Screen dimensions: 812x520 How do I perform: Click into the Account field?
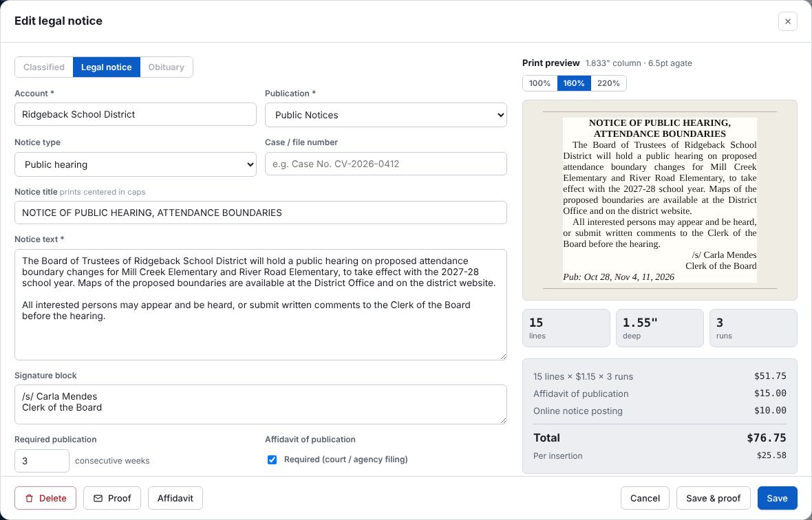pos(135,114)
